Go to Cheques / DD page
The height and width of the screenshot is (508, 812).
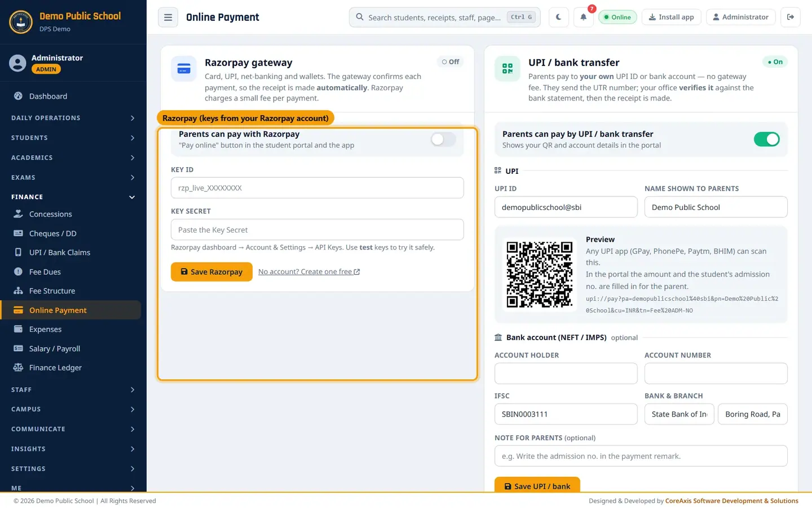click(x=71, y=233)
